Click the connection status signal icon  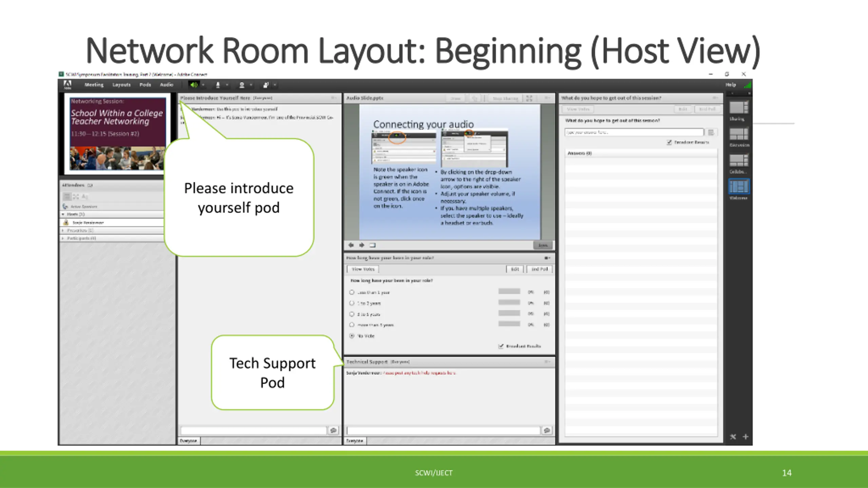click(x=747, y=85)
